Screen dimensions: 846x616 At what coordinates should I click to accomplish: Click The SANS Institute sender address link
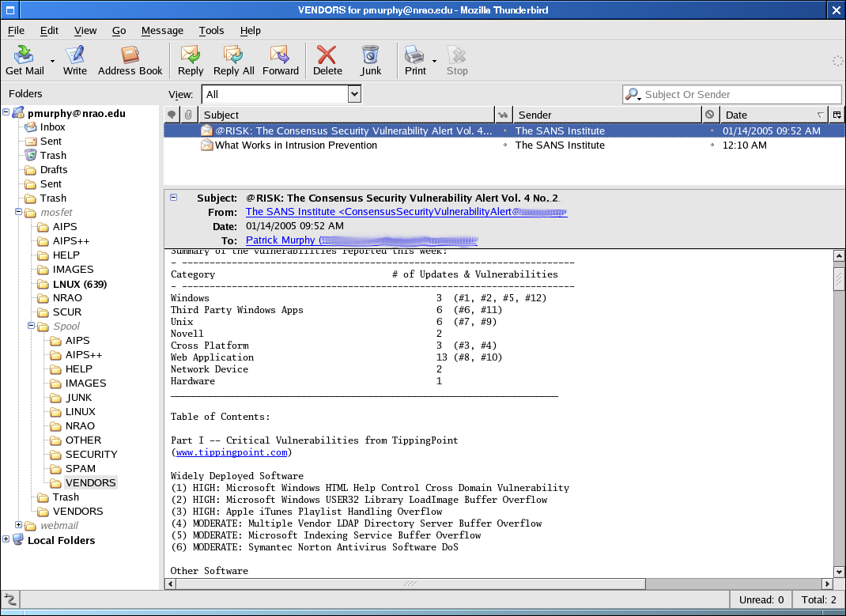click(406, 211)
